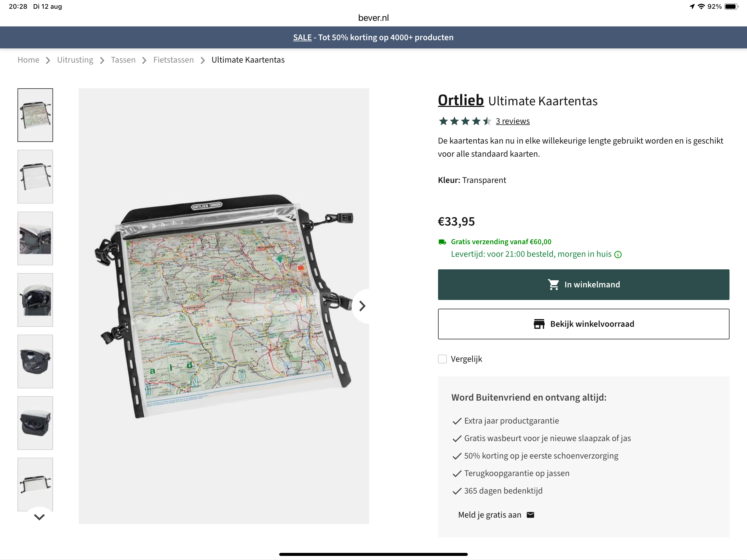Select the empty transparent map case thumbnail

coord(35,177)
